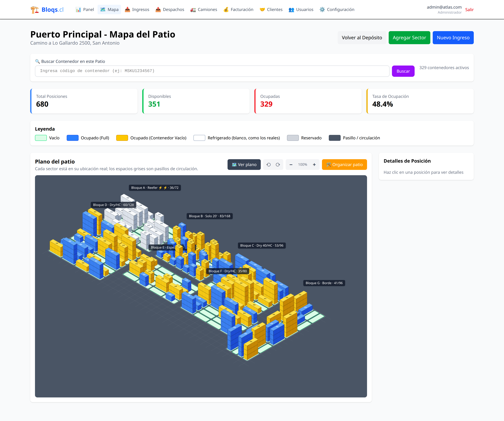Click Nuevo Ingreso button
504x421 pixels.
(453, 38)
